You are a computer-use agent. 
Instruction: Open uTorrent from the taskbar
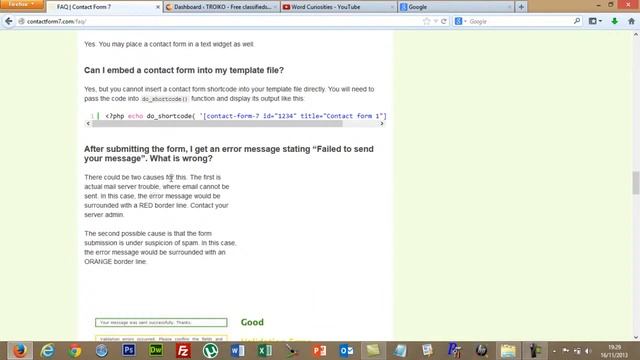click(210, 351)
